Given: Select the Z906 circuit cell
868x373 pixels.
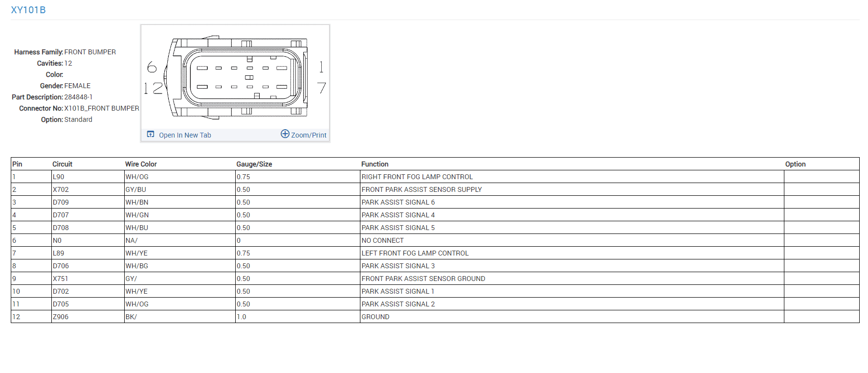Looking at the screenshot, I should pos(88,317).
